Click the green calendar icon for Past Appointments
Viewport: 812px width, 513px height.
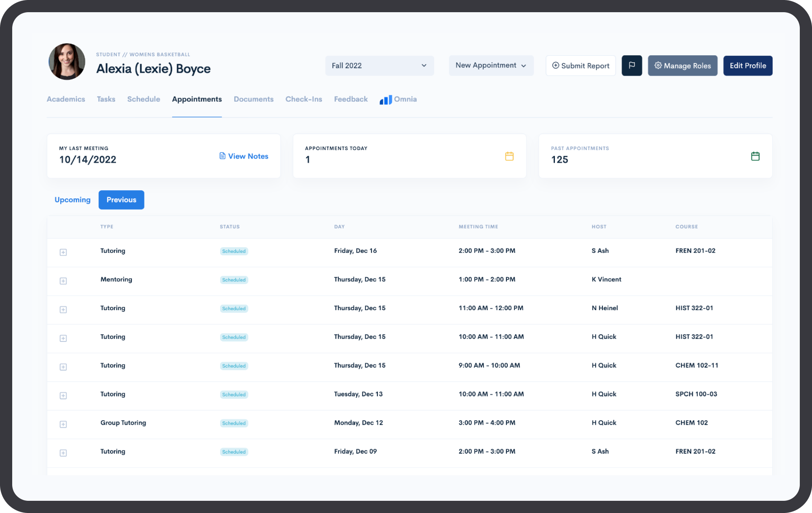click(755, 156)
